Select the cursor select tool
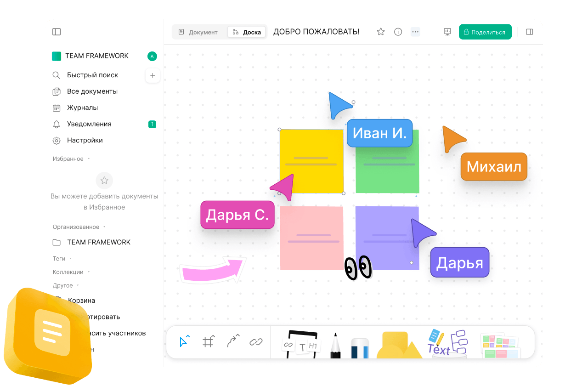Viewport: 588px width, 386px height. [184, 341]
